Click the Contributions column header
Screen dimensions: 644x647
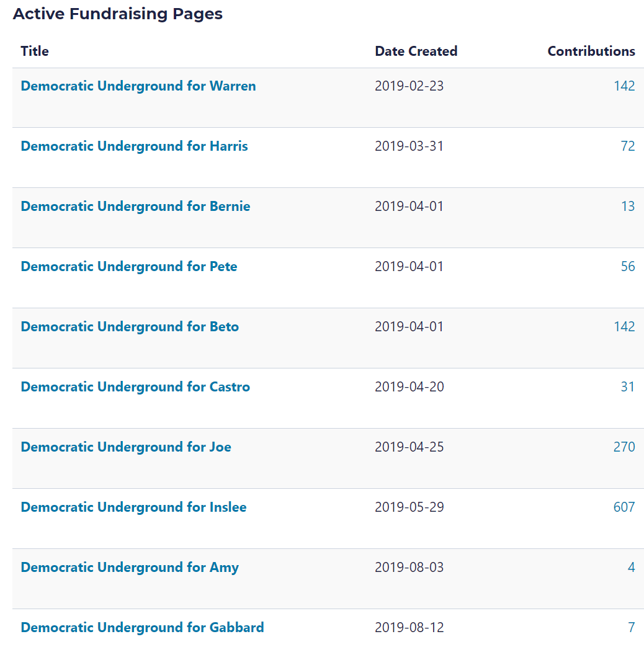pos(591,51)
